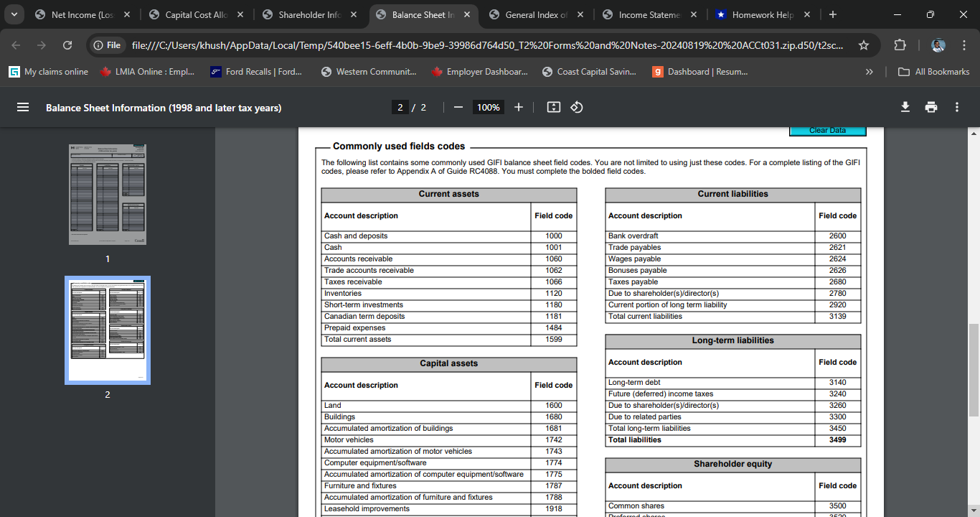Reload the current page

(x=67, y=45)
